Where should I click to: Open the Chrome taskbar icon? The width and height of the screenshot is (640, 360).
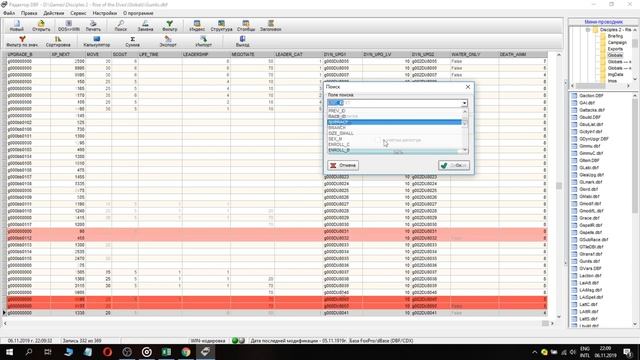point(186,352)
